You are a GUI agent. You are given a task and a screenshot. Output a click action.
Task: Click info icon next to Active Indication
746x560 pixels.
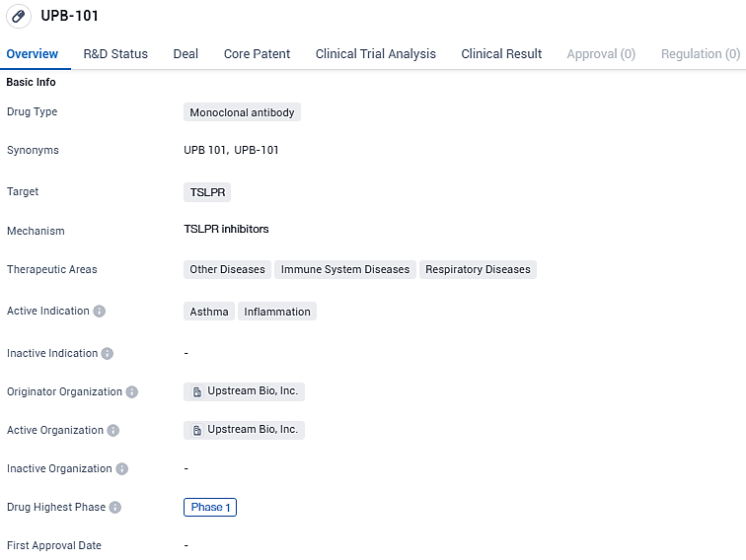(x=100, y=312)
